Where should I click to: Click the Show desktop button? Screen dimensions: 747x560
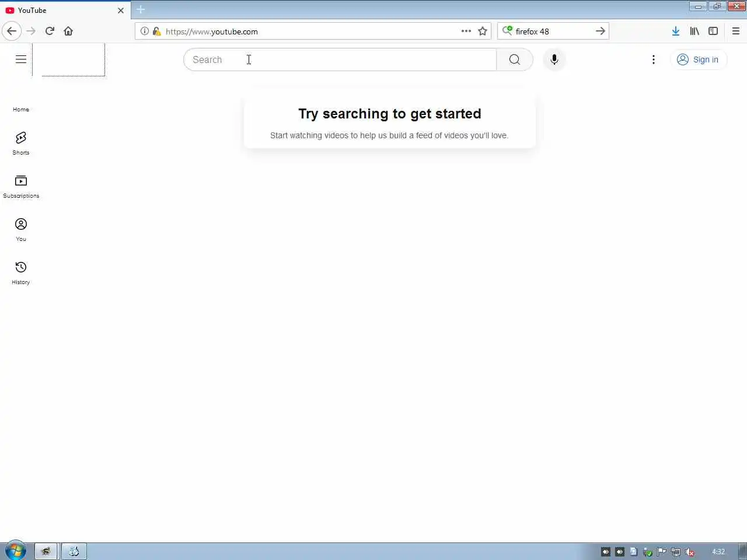(742, 551)
